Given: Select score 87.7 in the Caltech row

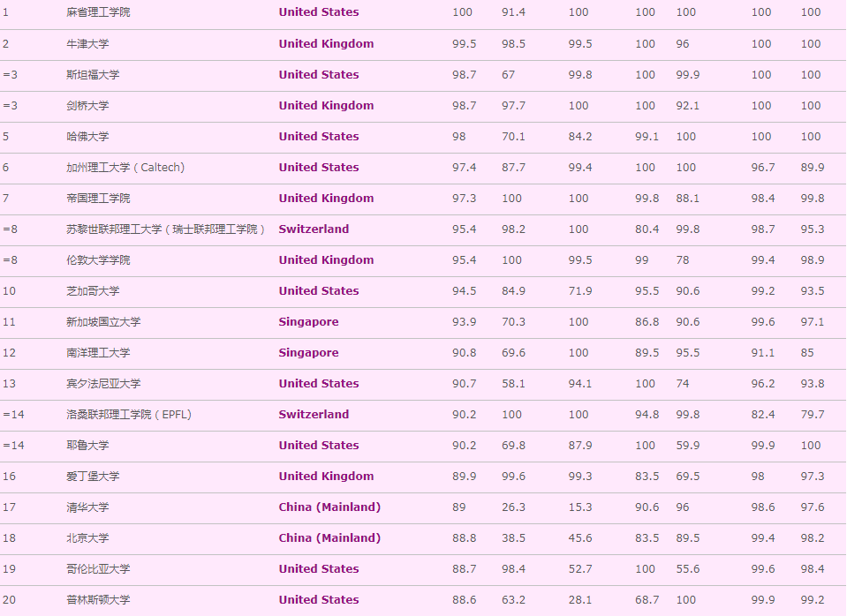Looking at the screenshot, I should pos(513,168).
